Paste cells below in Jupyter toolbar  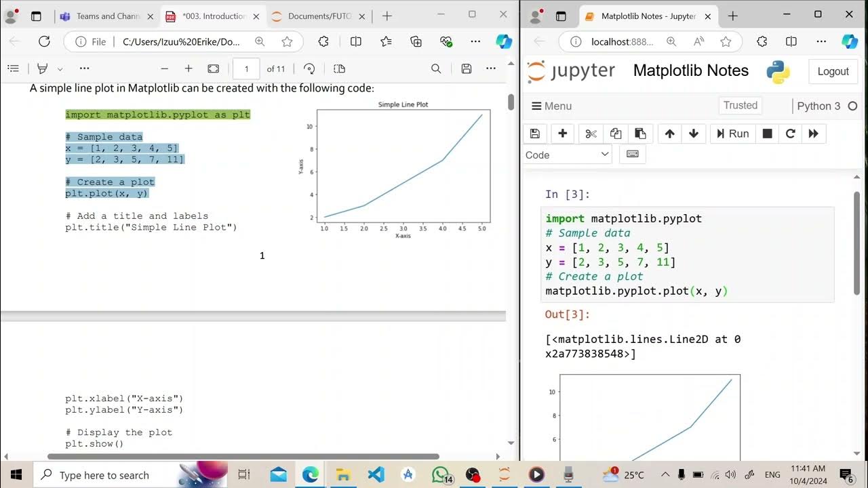[640, 134]
